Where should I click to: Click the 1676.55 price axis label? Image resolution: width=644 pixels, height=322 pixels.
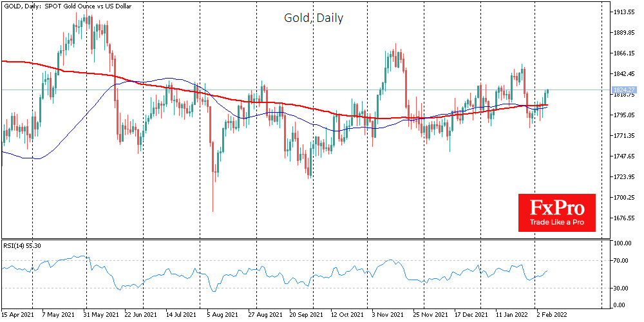(x=621, y=218)
